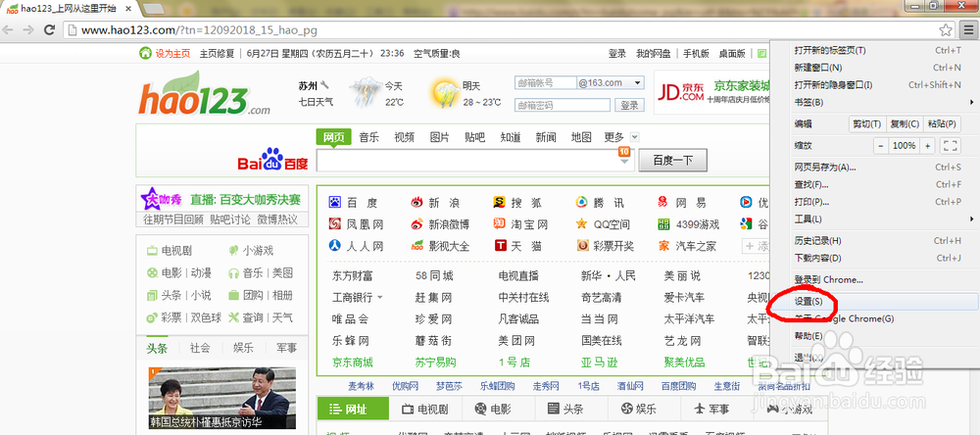Open the 新浪 site icon link
Viewport: 980px width, 435px height.
point(416,202)
